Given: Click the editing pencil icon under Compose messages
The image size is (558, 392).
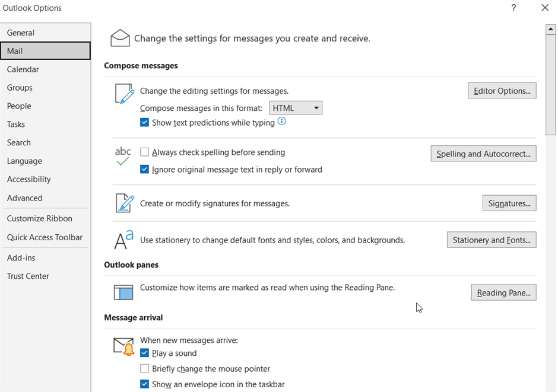Looking at the screenshot, I should click(x=123, y=93).
